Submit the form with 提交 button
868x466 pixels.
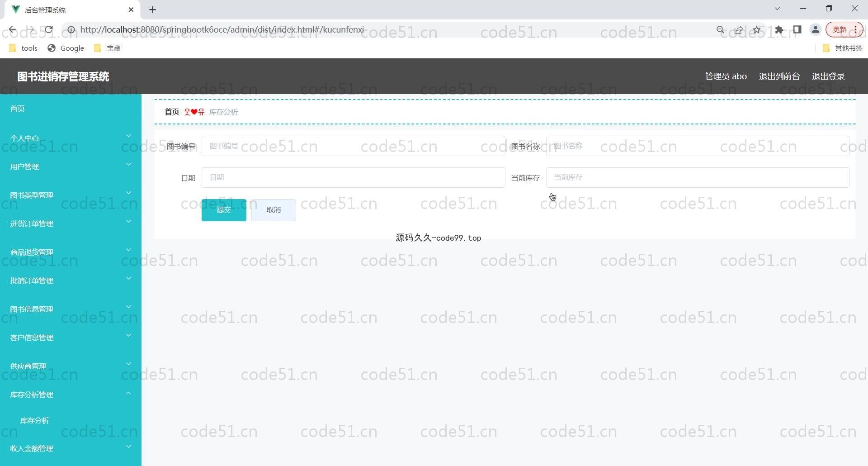(224, 210)
